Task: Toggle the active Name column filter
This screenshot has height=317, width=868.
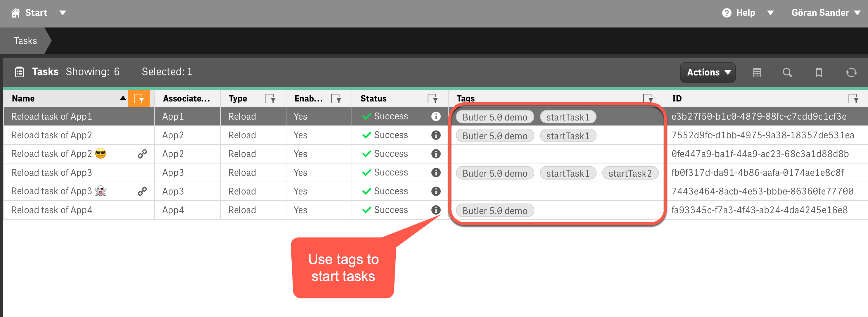Action: [x=139, y=99]
